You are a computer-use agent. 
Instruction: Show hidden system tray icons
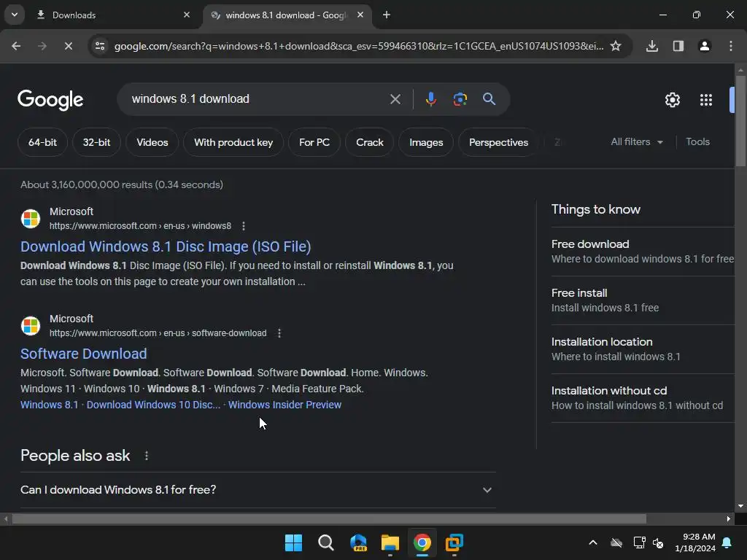(593, 542)
